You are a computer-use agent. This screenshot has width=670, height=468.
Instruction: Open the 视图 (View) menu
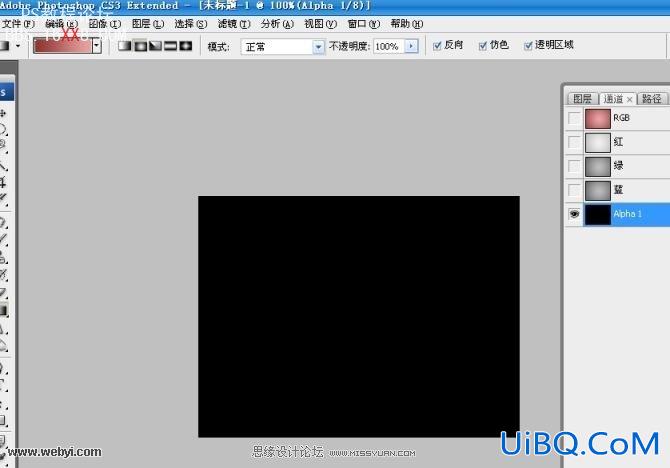(320, 24)
